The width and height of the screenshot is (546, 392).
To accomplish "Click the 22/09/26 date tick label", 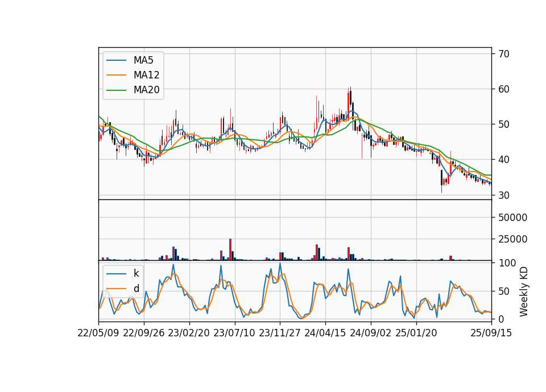I will 144,333.
